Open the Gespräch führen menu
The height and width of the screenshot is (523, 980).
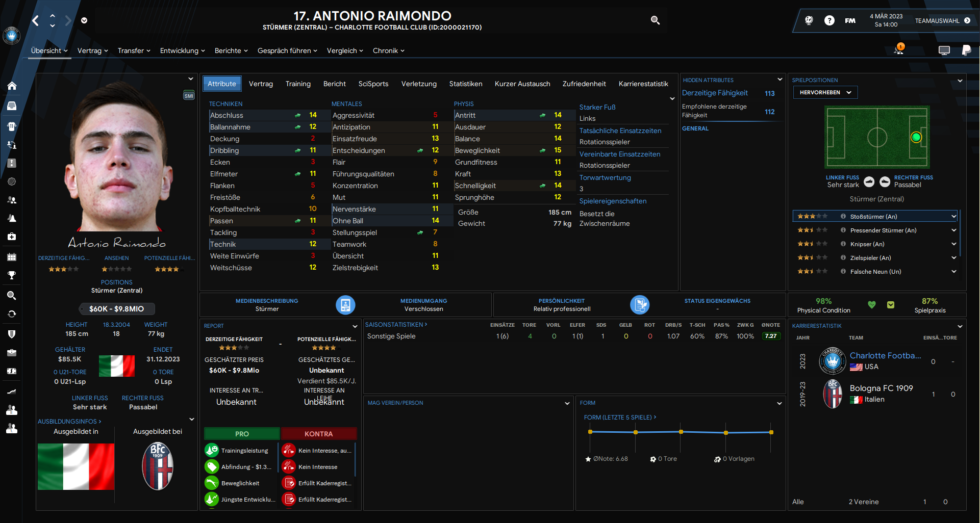pos(287,50)
